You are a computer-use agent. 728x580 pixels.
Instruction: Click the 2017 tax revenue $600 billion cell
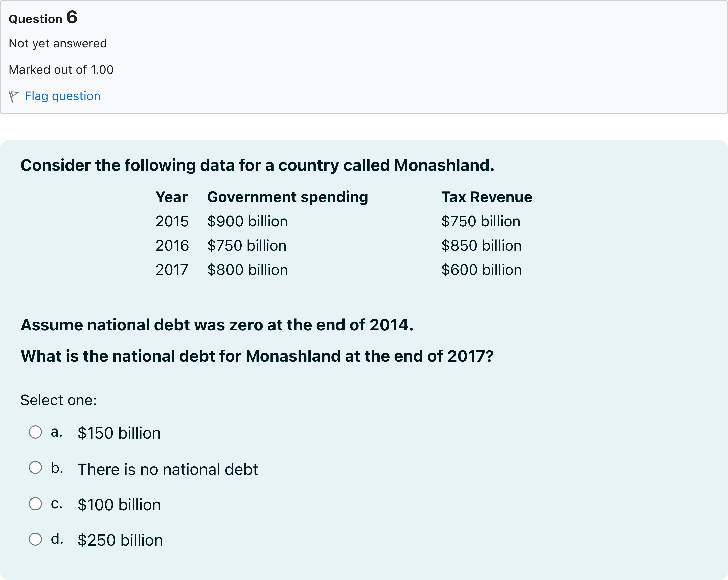(482, 270)
